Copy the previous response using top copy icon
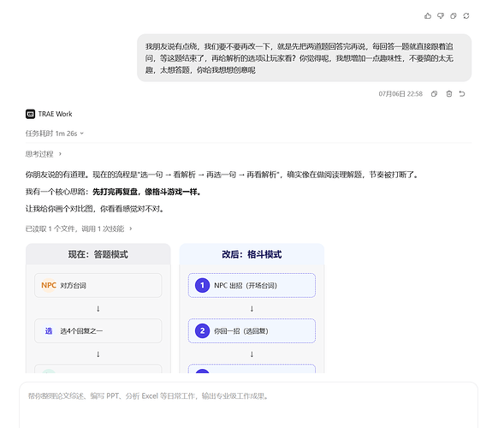The image size is (504, 428). pos(454,15)
